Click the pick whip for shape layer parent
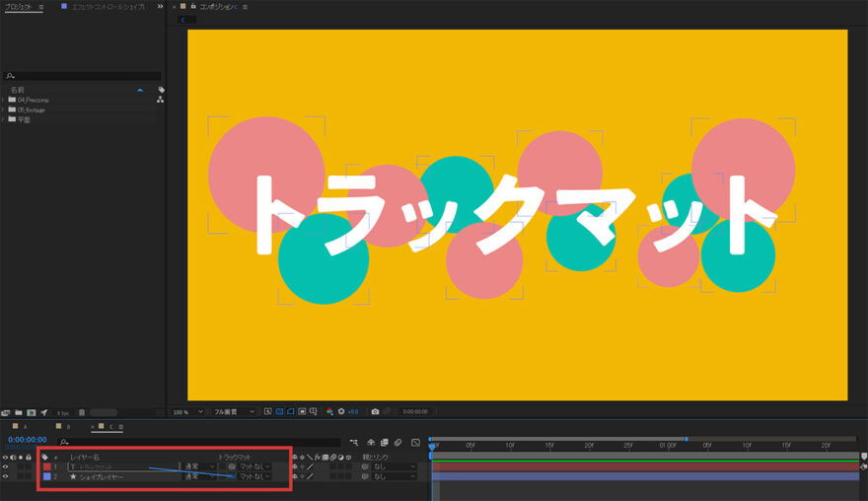Screen dimensions: 868x501 [365, 476]
